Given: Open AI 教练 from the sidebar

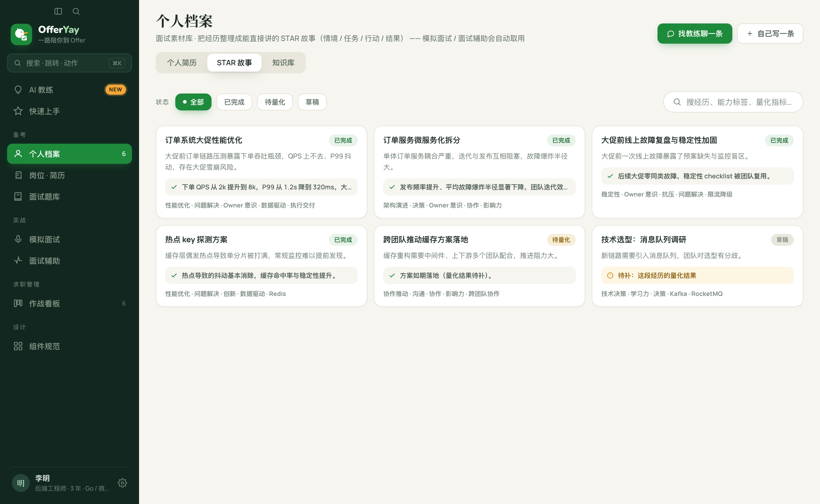Looking at the screenshot, I should tap(70, 90).
